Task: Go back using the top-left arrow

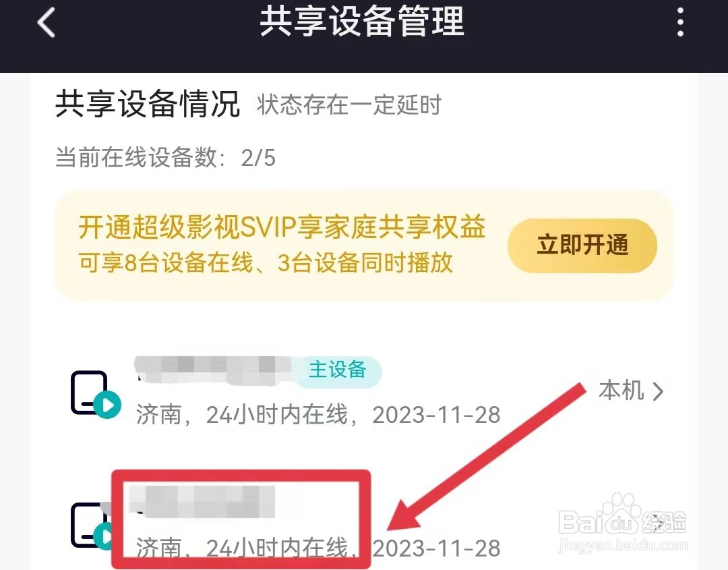Action: pos(46,22)
